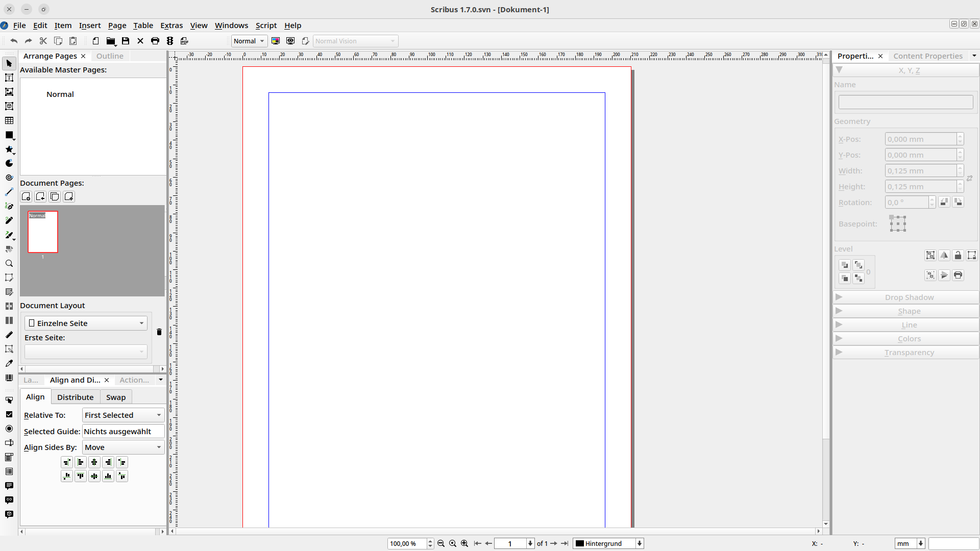Open the Einzelne Seite layout dropdown

tap(86, 323)
